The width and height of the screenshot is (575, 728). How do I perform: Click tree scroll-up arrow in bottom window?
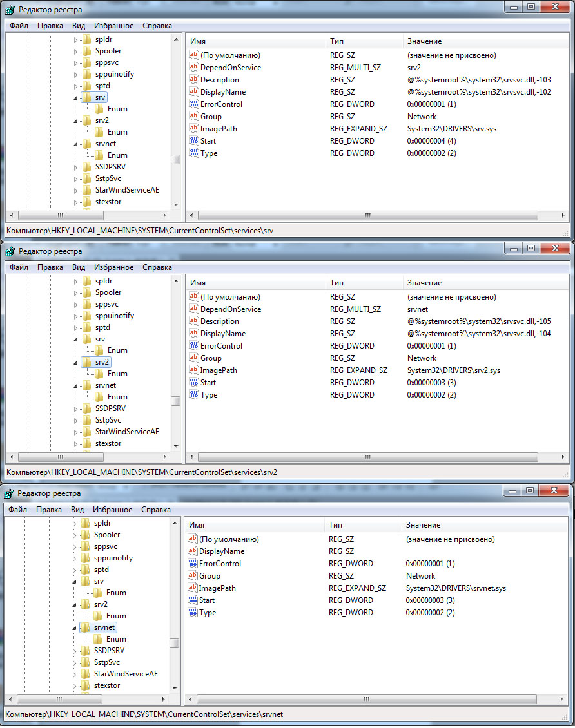point(174,523)
